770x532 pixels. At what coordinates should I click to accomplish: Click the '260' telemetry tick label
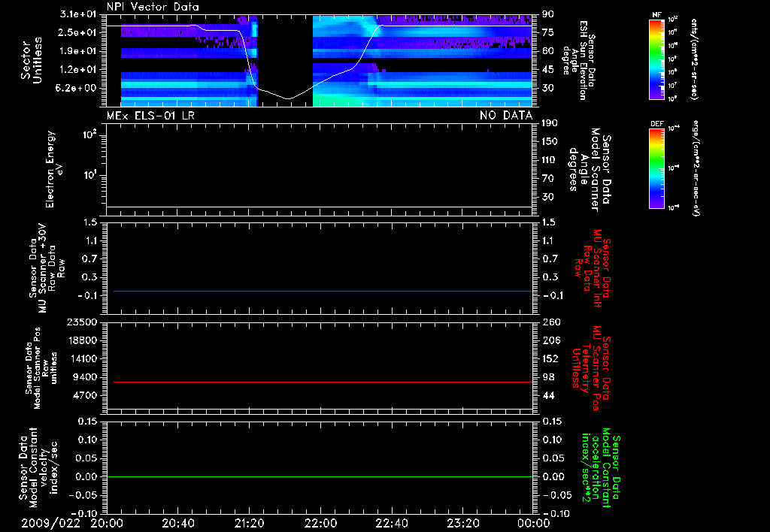[550, 322]
